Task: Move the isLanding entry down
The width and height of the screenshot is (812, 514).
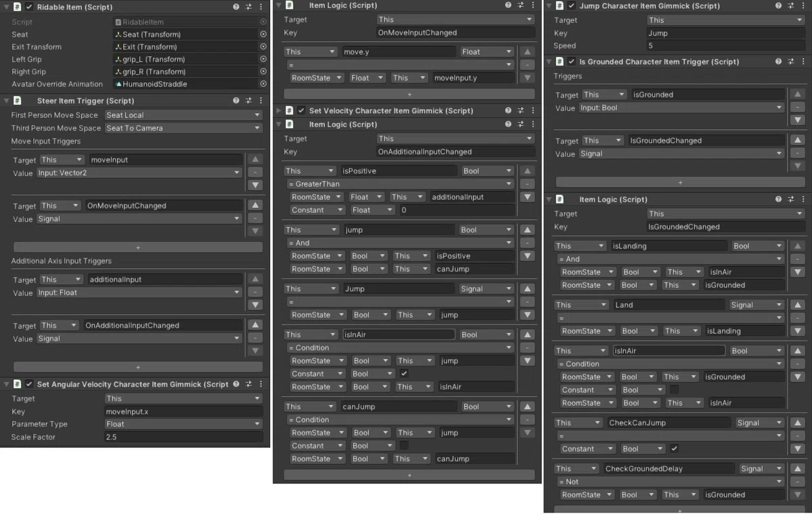Action: (x=797, y=272)
